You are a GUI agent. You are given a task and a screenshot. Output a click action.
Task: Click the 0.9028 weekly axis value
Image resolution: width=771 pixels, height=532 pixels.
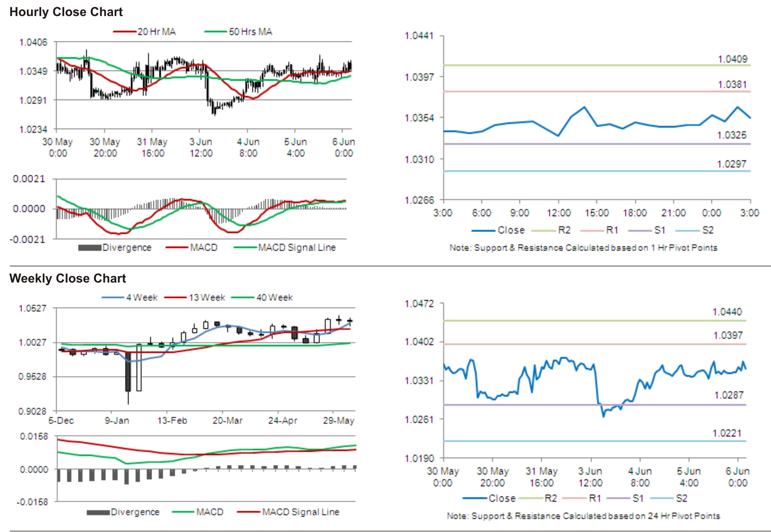tap(32, 411)
